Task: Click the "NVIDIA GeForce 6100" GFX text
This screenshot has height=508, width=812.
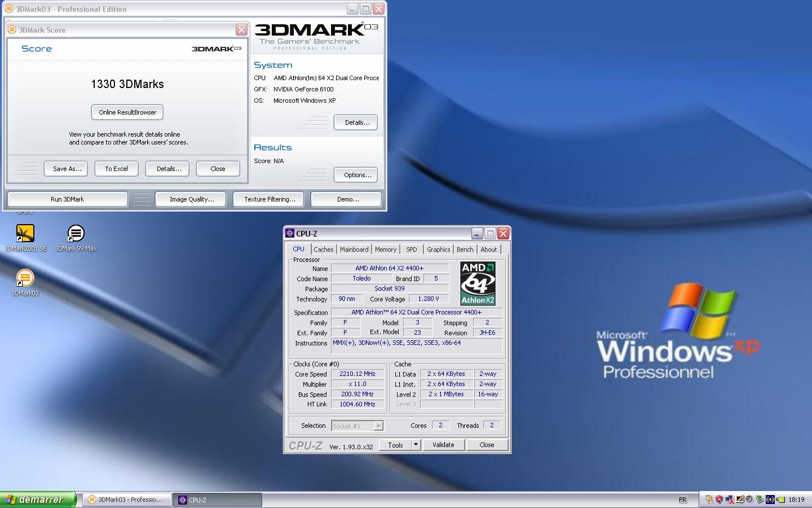Action: pyautogui.click(x=303, y=89)
